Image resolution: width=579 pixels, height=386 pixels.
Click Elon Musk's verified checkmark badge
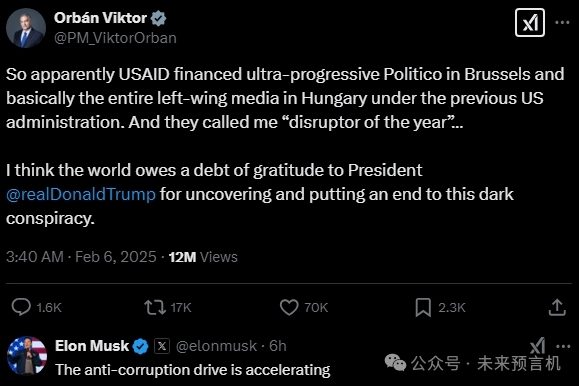click(x=140, y=346)
